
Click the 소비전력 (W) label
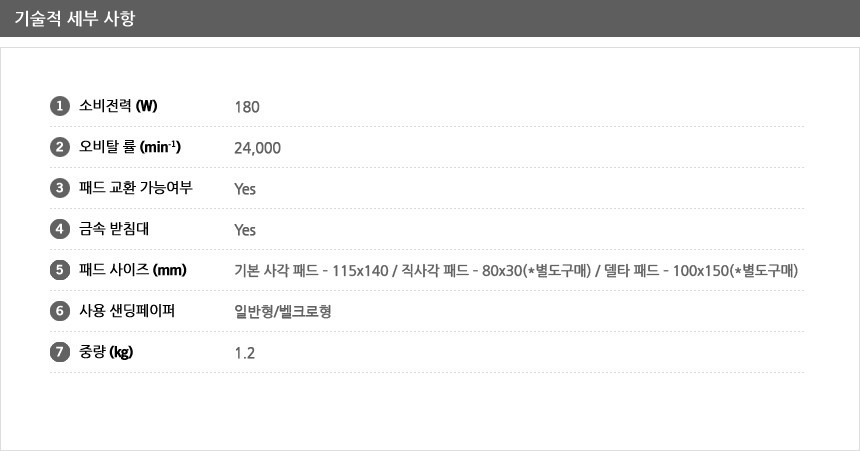click(x=118, y=105)
